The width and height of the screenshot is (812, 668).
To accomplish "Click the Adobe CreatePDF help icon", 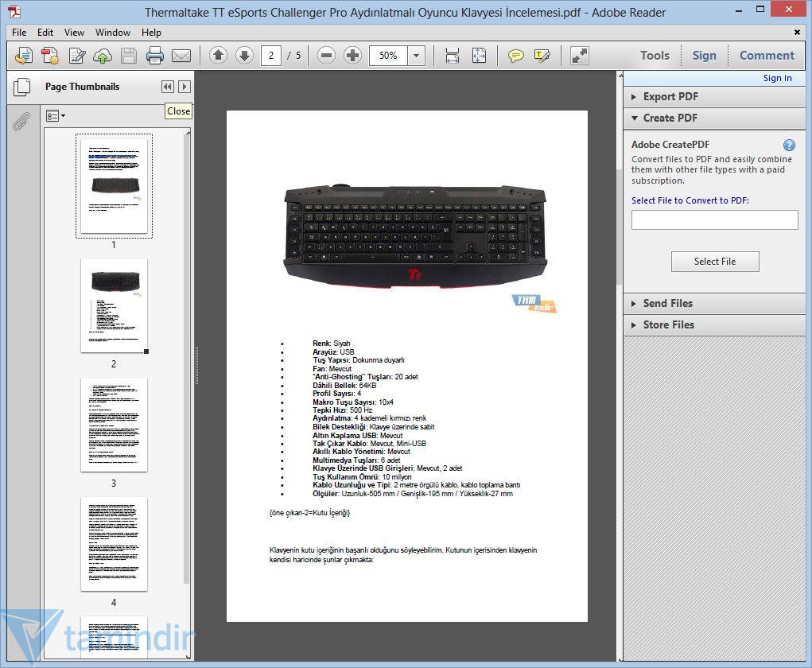I will 789,145.
